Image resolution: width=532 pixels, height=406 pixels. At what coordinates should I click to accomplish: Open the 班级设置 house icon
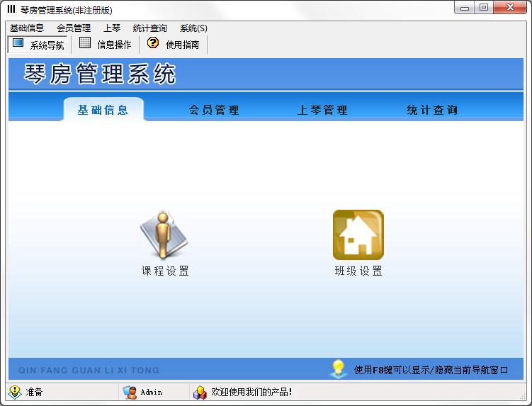coord(358,235)
